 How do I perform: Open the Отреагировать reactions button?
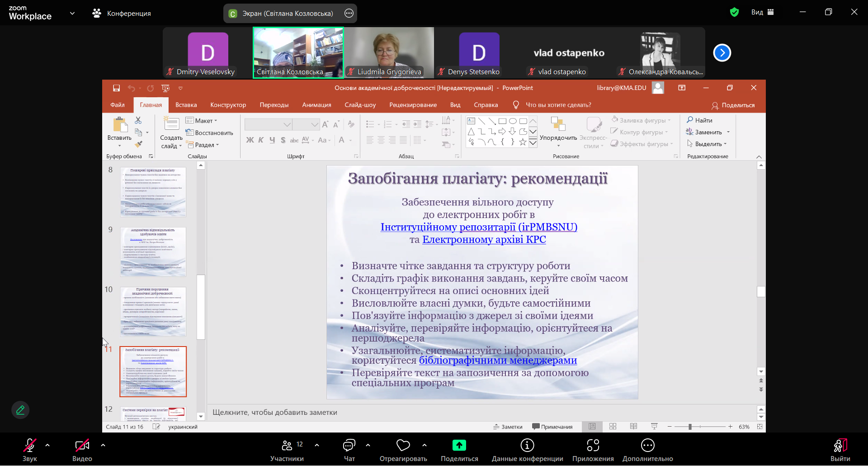[x=403, y=450]
